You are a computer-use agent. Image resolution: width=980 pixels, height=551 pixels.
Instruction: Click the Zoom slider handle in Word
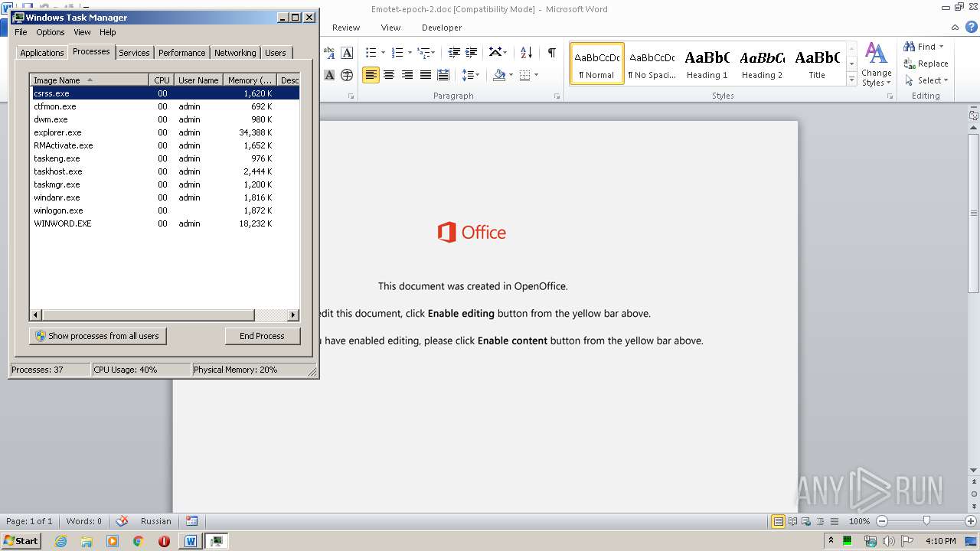(x=926, y=521)
